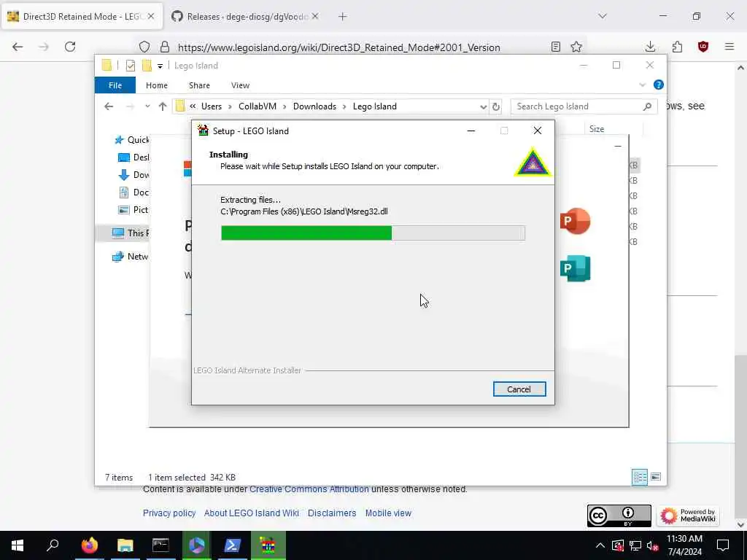
Task: Close the dgVoodoo Releases tab
Action: (x=315, y=17)
